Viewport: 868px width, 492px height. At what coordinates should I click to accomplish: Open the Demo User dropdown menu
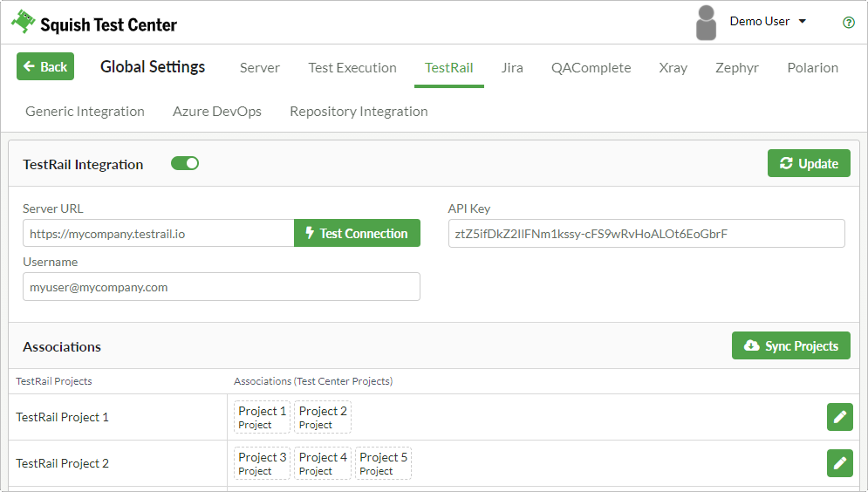pos(768,22)
